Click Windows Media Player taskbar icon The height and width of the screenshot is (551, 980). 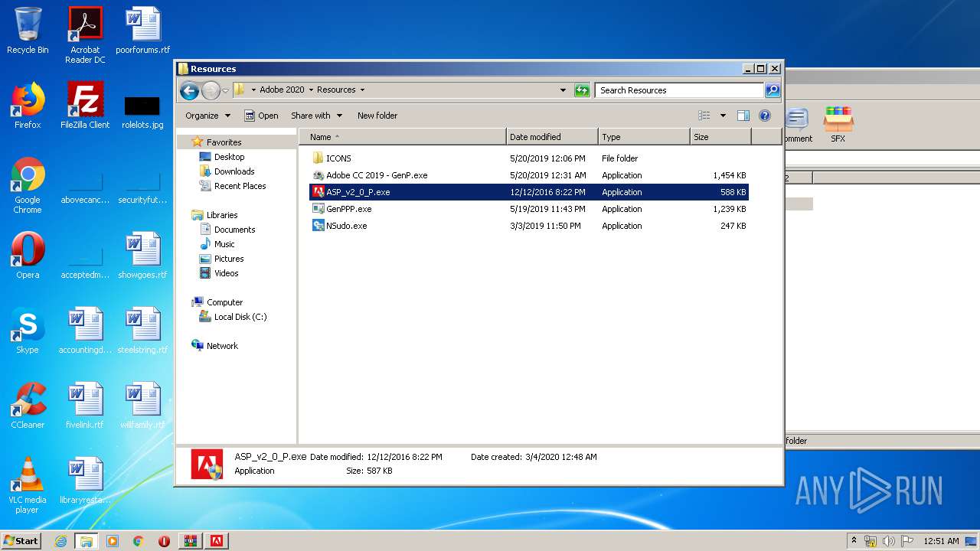point(113,541)
